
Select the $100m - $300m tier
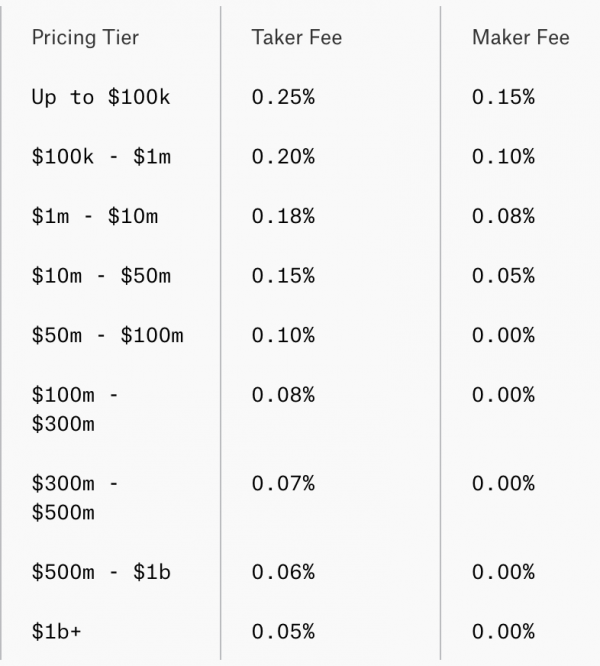pyautogui.click(x=76, y=409)
